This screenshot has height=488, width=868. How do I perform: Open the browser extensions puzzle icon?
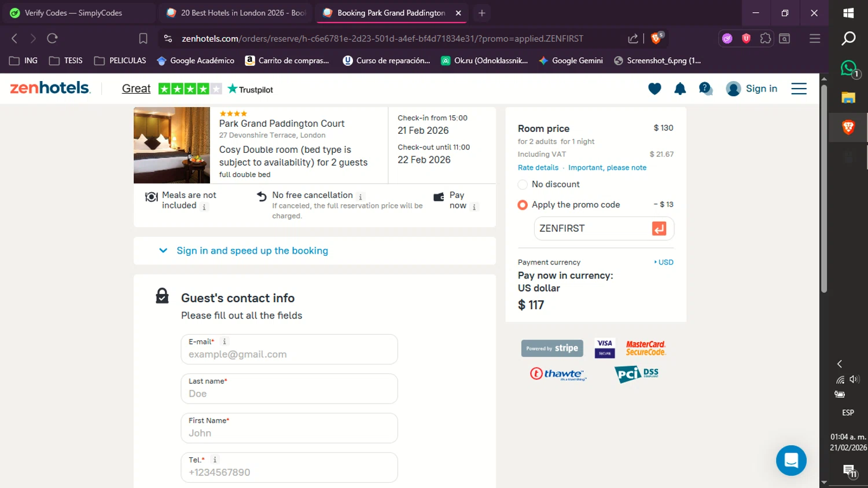tap(766, 38)
